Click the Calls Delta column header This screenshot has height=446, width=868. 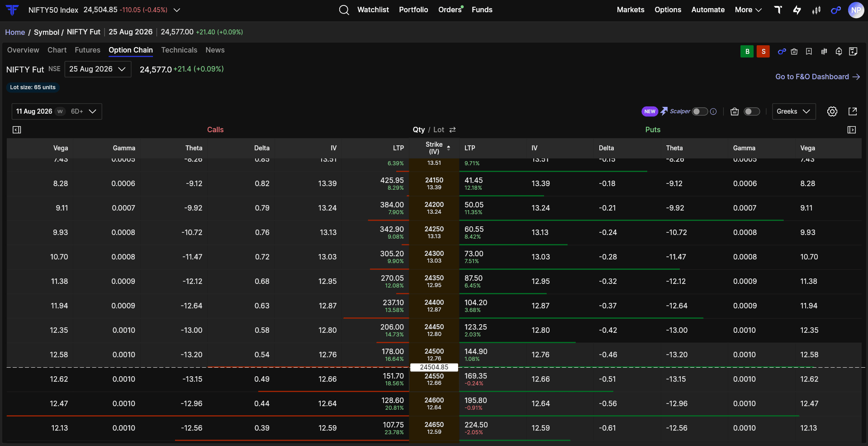click(262, 148)
